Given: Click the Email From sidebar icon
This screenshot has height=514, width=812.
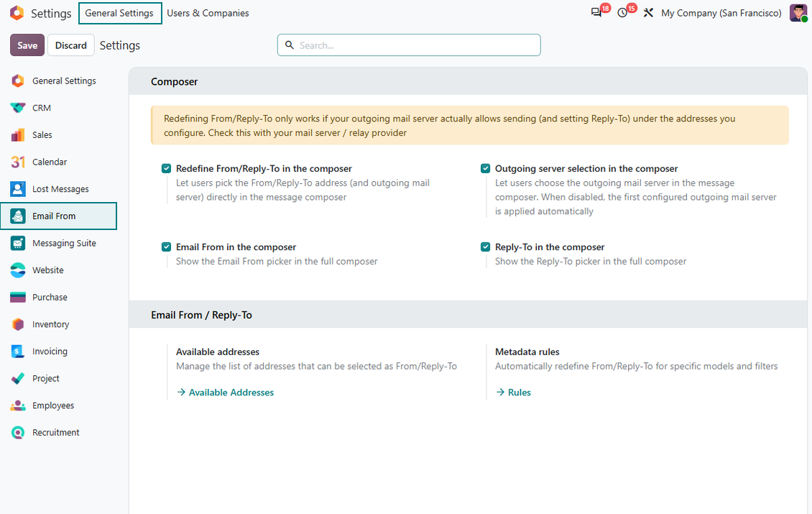Looking at the screenshot, I should [x=18, y=216].
